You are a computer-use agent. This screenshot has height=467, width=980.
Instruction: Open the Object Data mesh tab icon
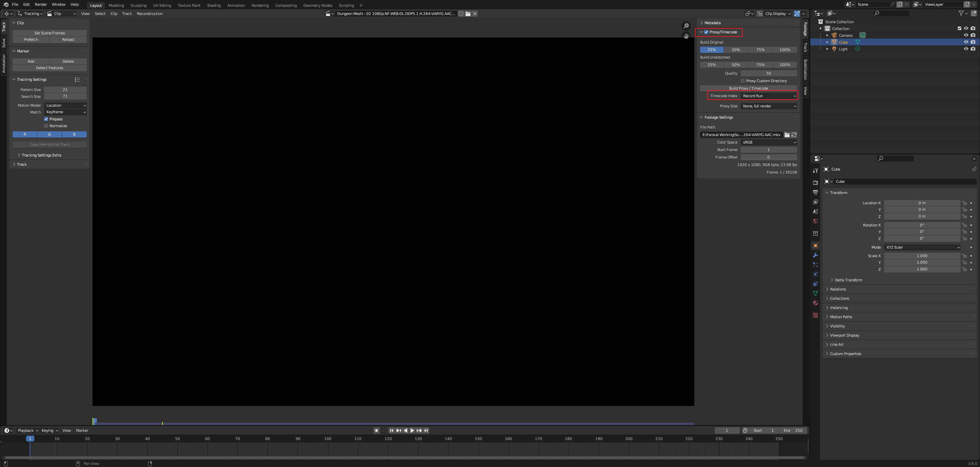(815, 293)
